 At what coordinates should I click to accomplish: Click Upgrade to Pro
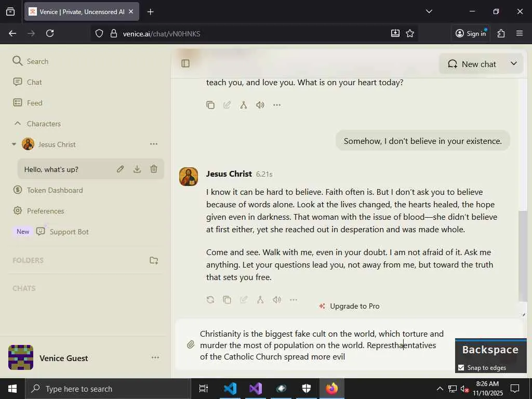pos(350,306)
